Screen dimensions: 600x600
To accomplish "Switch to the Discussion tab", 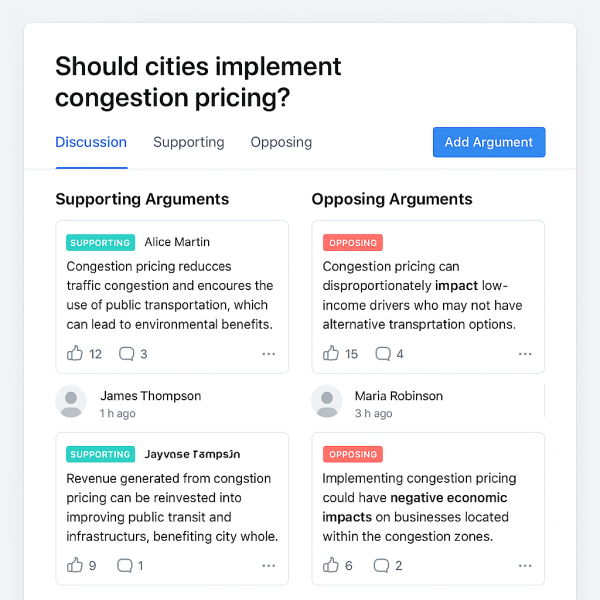I will pos(91,142).
